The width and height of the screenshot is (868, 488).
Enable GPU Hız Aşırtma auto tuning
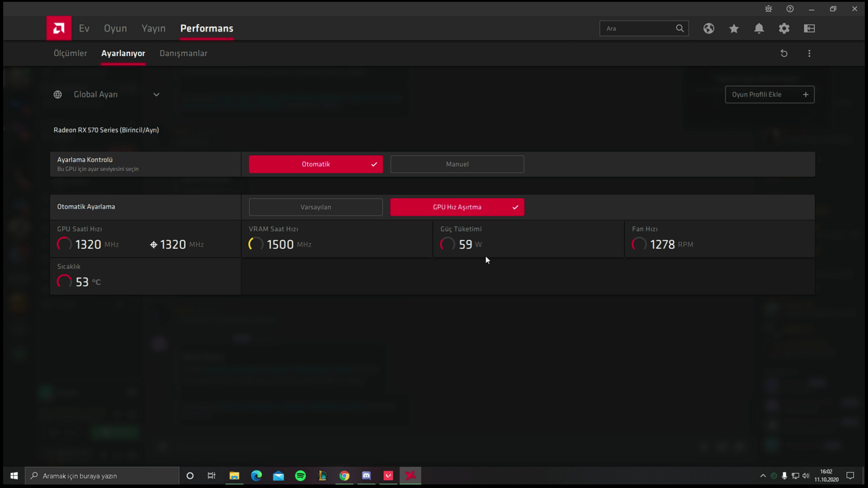[457, 207]
